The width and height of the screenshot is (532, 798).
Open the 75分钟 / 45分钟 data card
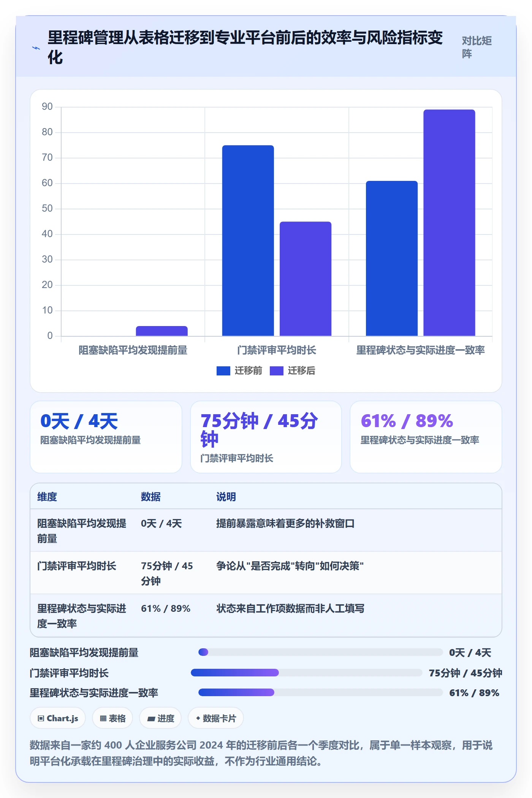click(x=266, y=437)
